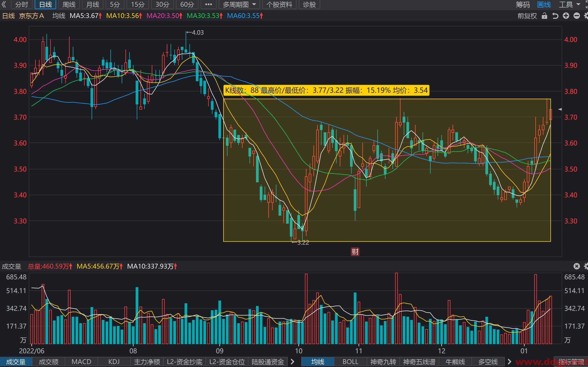Toggle 前复权 price adjustment
588x367 pixels.
[527, 16]
